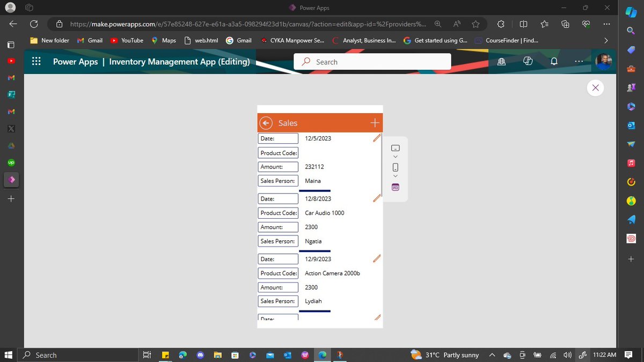Show hidden system tray icons chevron

pos(492,355)
